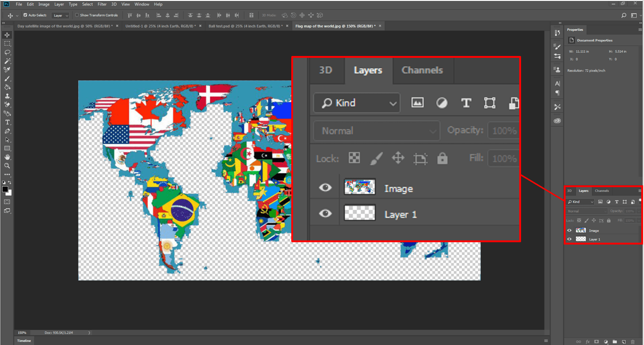This screenshot has height=345, width=644.
Task: Select the Path Selection arrow tool
Action: (7, 139)
